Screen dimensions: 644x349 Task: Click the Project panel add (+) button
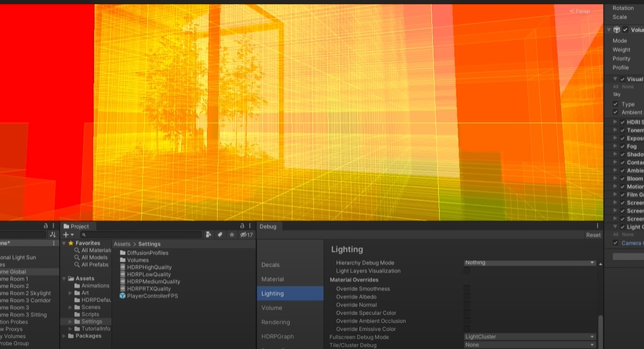pyautogui.click(x=67, y=234)
